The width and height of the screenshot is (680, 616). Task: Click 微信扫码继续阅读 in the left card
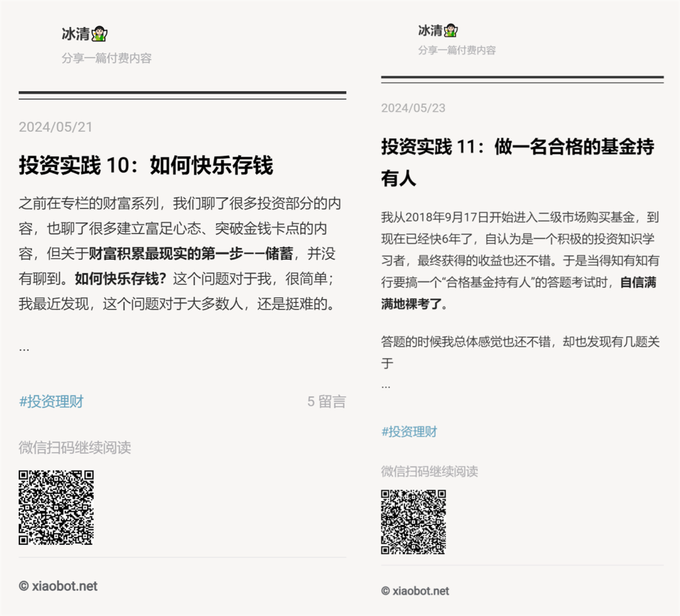point(74,447)
